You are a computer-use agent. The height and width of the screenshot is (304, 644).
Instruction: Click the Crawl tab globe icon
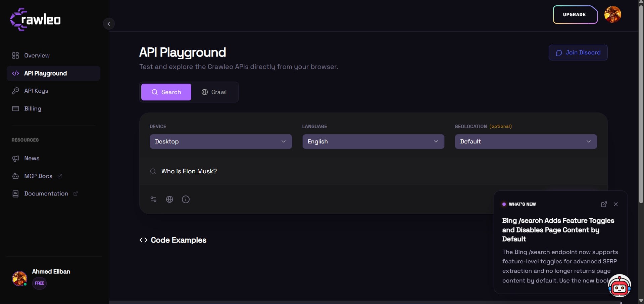tap(205, 92)
